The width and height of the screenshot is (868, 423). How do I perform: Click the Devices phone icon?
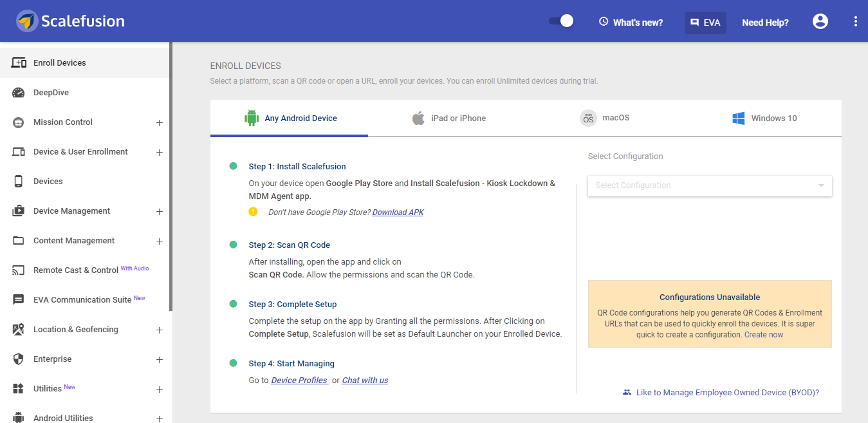click(19, 182)
